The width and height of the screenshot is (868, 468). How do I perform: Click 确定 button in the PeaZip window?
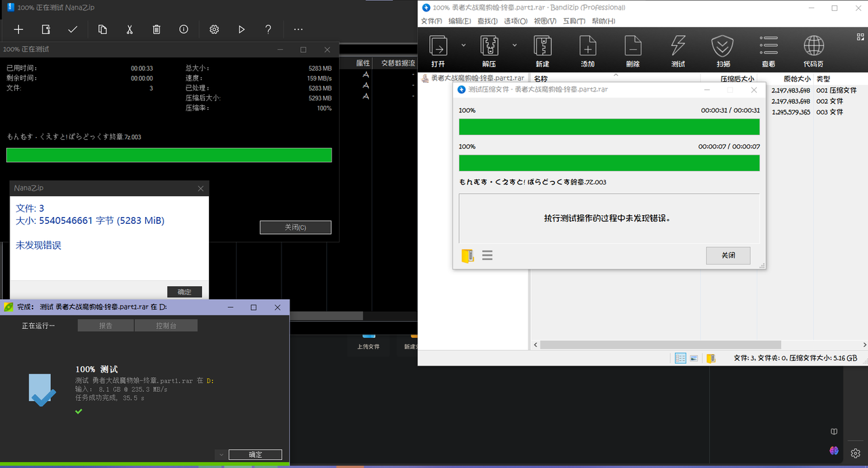pos(255,454)
